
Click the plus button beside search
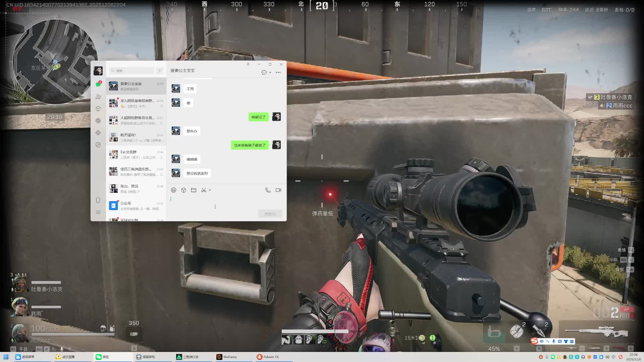(x=160, y=70)
